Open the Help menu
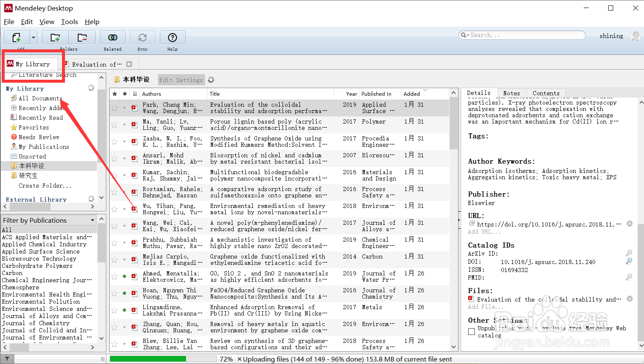Image resolution: width=644 pixels, height=364 pixels. pyautogui.click(x=92, y=22)
